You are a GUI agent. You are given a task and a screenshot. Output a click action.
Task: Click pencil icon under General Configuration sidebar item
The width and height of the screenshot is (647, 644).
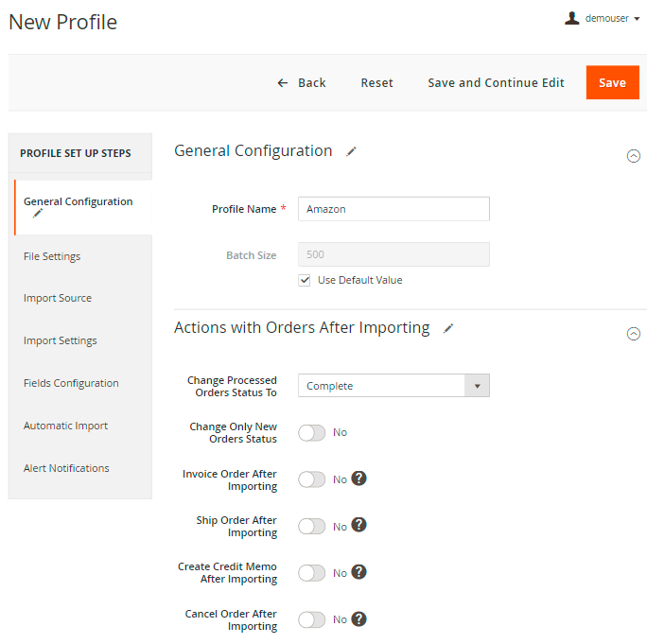(x=38, y=214)
